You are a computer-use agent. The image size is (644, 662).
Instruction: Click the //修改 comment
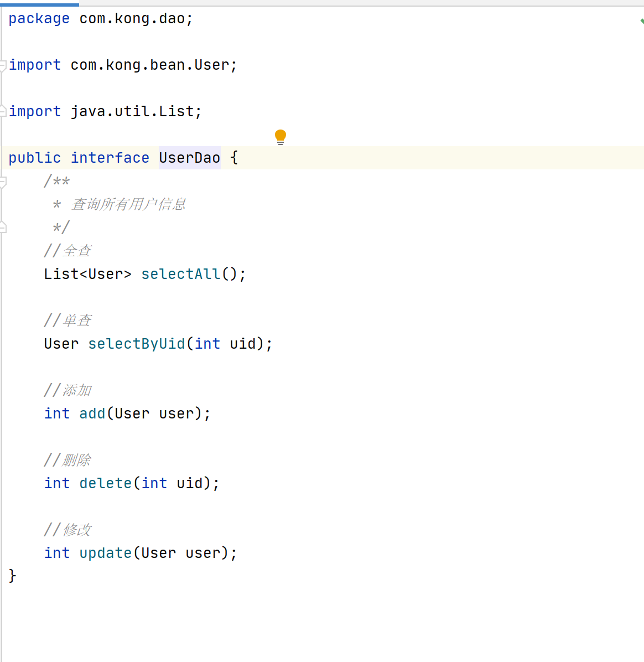67,529
